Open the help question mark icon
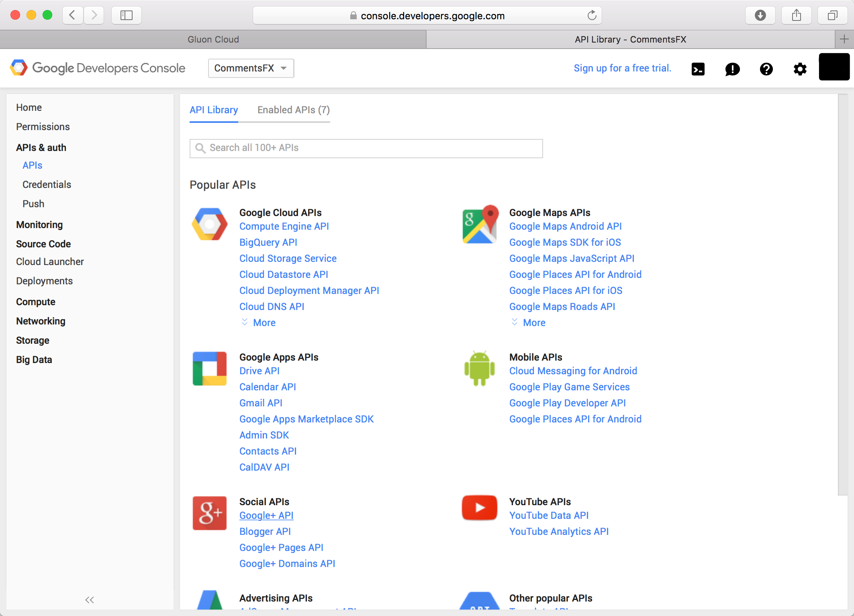The width and height of the screenshot is (854, 616). pyautogui.click(x=766, y=69)
